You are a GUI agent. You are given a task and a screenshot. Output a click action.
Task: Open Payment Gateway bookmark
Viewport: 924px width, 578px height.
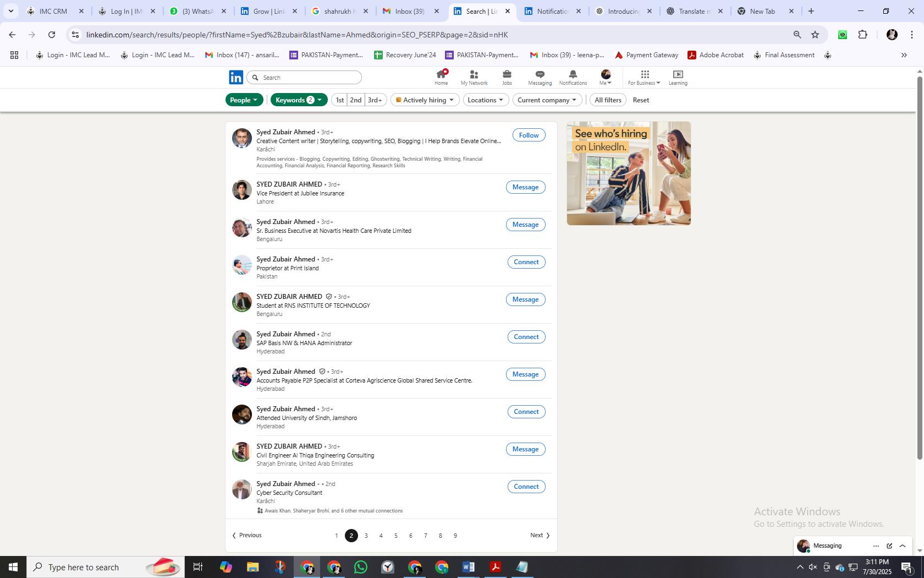pyautogui.click(x=646, y=55)
